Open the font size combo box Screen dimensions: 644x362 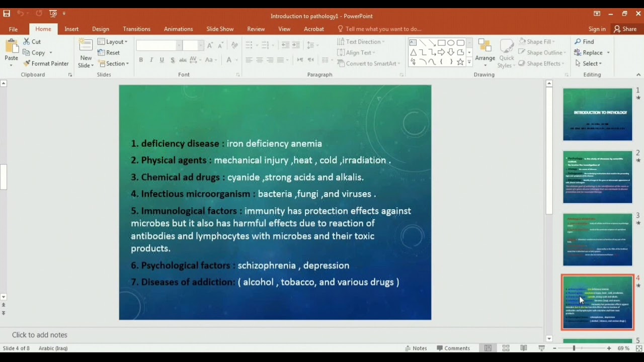point(193,45)
